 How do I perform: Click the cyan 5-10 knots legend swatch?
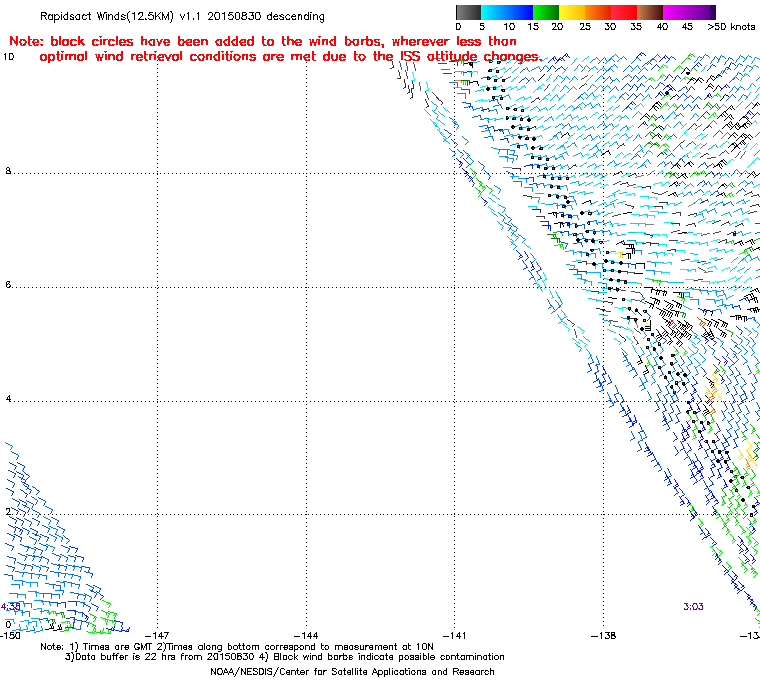click(x=494, y=12)
